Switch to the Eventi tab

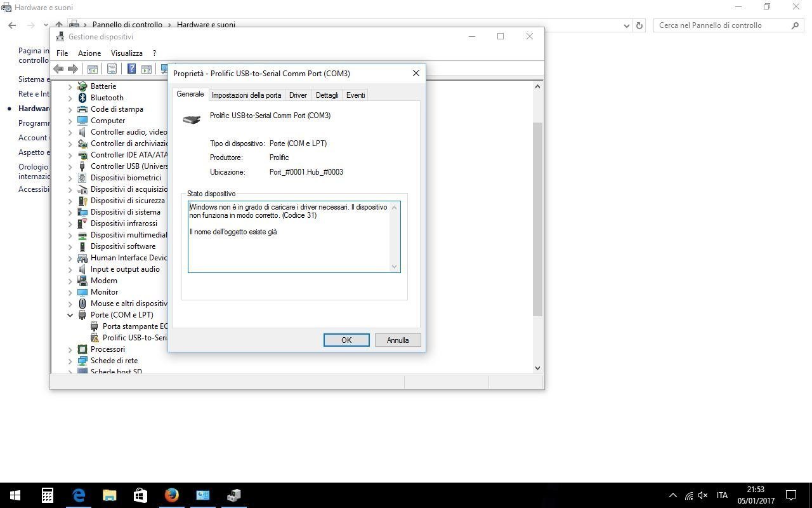[x=355, y=95]
